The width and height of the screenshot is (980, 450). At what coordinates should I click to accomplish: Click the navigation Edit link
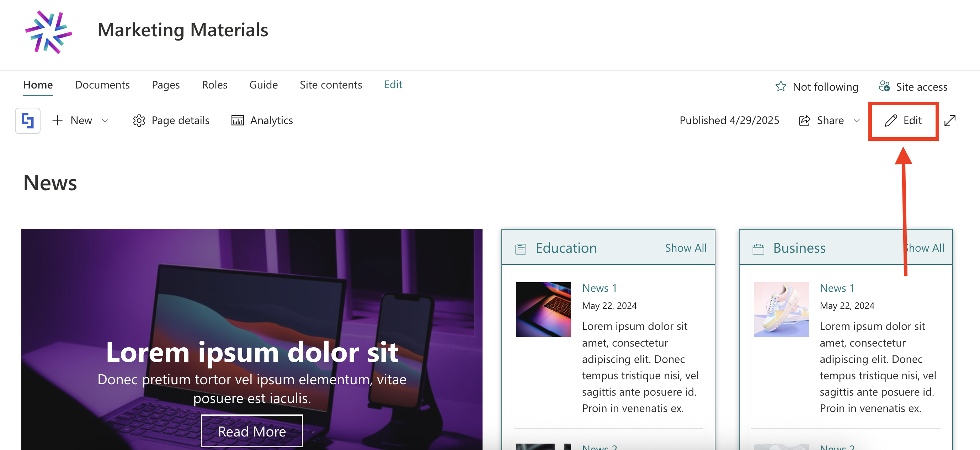393,84
